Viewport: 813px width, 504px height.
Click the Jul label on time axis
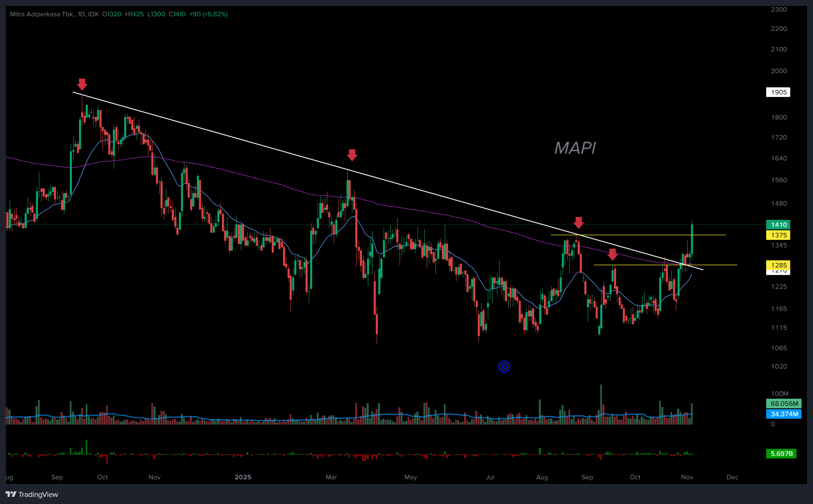tap(490, 477)
